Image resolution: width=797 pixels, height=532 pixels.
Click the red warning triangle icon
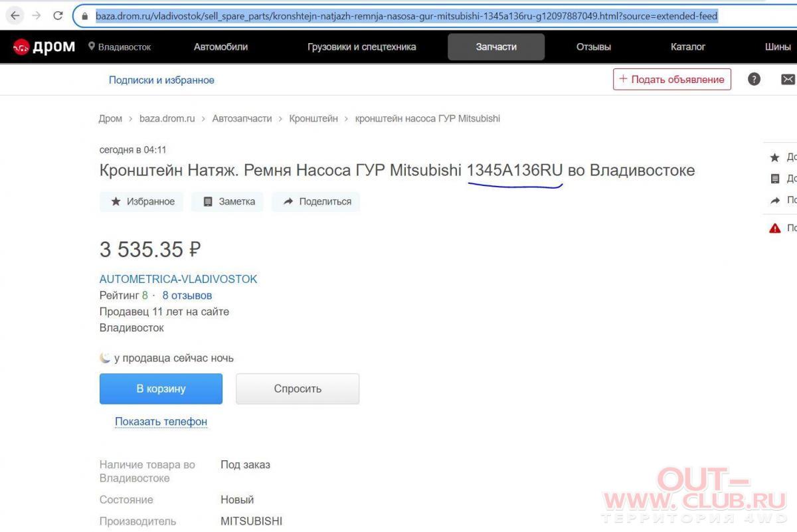click(x=774, y=228)
